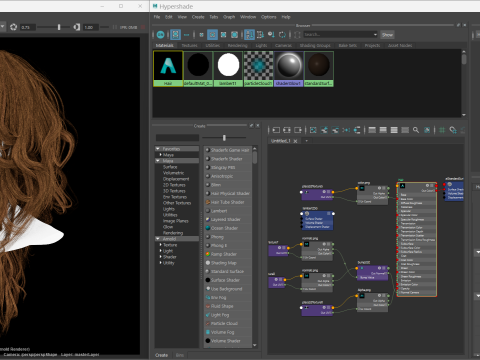Toggle the green grid icon in graph toolbar
This screenshot has height=360, width=480.
(442, 130)
